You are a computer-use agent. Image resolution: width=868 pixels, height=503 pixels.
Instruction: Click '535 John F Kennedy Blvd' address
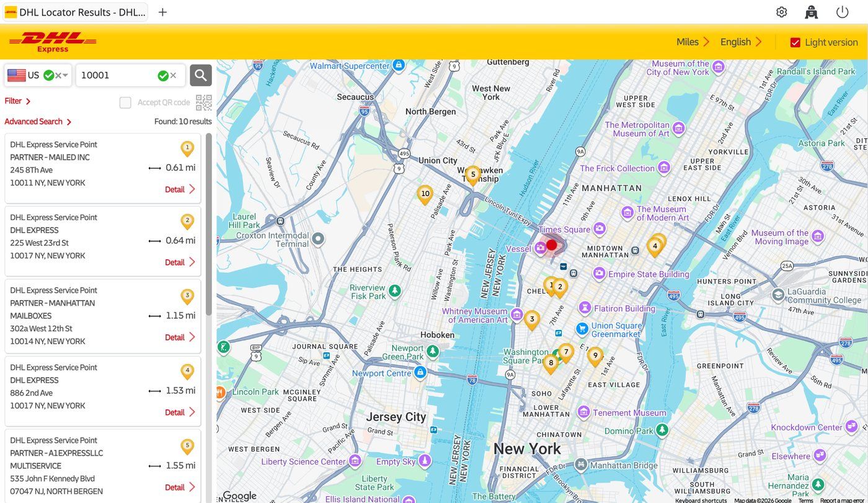53,479
